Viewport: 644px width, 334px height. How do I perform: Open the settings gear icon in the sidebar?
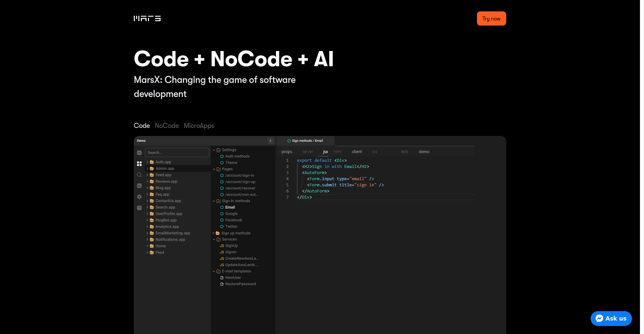(x=139, y=197)
